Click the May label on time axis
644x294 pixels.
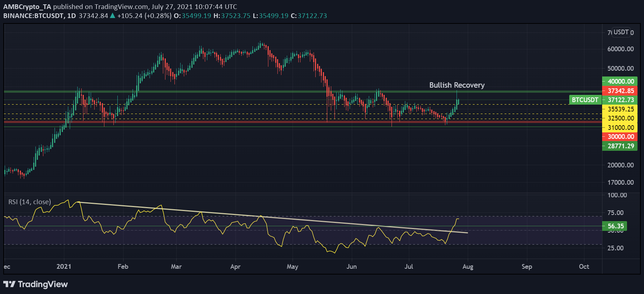click(293, 267)
